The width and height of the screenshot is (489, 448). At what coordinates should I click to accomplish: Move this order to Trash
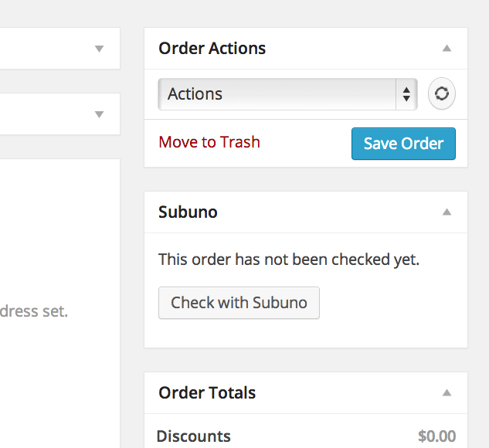tap(209, 142)
